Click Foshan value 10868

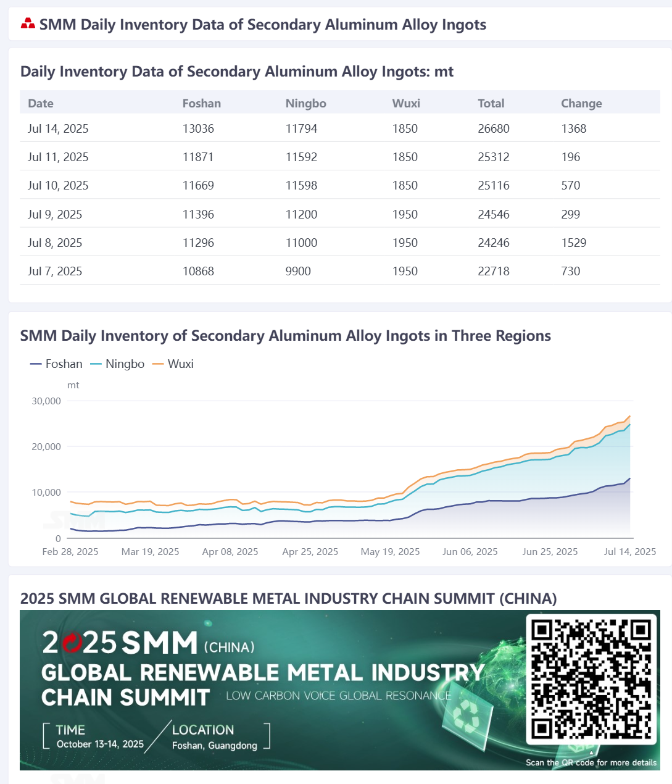[198, 271]
